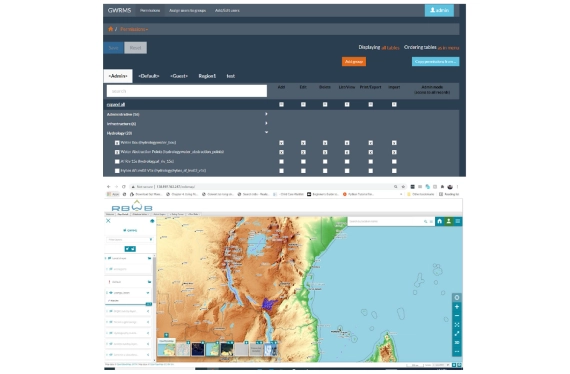Image resolution: width=570 pixels, height=374 pixels.
Task: Open the browser three-dot menu
Action: coord(457,186)
